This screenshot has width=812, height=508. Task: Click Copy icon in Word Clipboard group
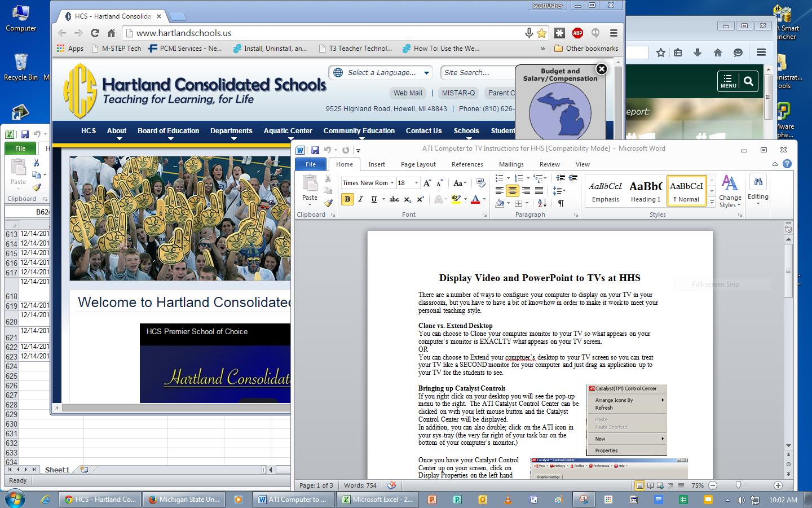[328, 191]
